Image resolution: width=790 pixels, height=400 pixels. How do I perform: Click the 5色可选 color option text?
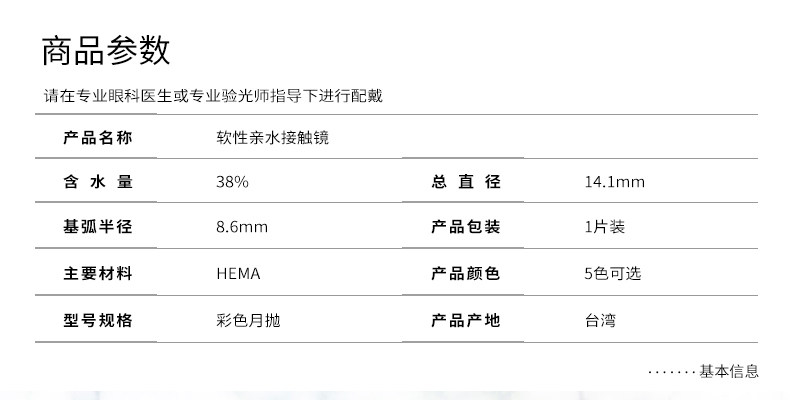[612, 273]
